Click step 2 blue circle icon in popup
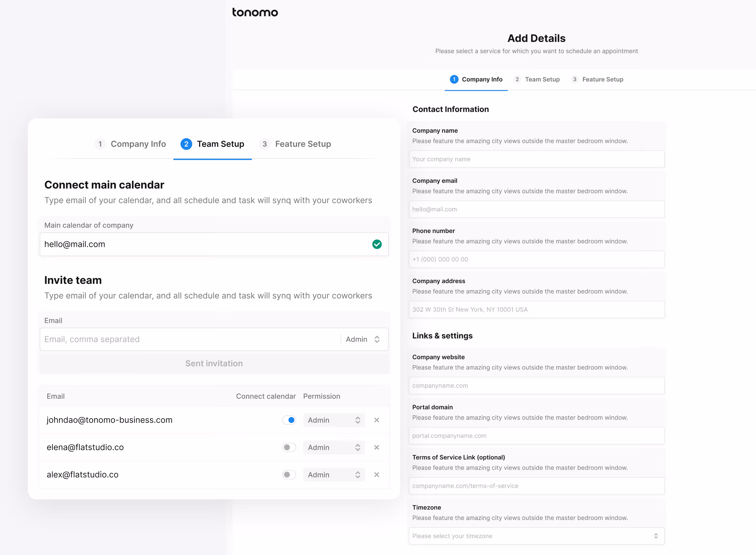Viewport: 756px width, 555px height. tap(186, 144)
